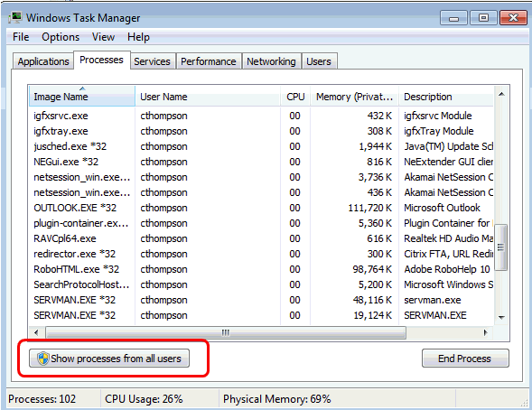Click the horizontal scrollbar right arrow
This screenshot has height=410, width=532.
486,332
